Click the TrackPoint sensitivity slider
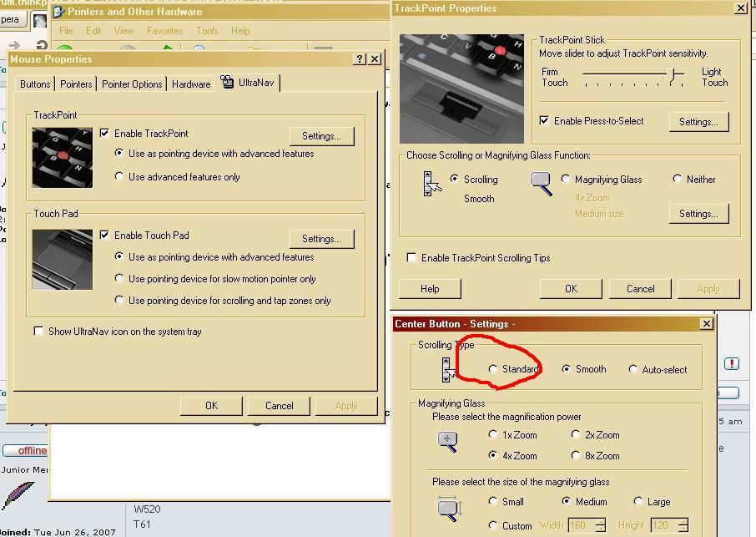 pos(634,75)
